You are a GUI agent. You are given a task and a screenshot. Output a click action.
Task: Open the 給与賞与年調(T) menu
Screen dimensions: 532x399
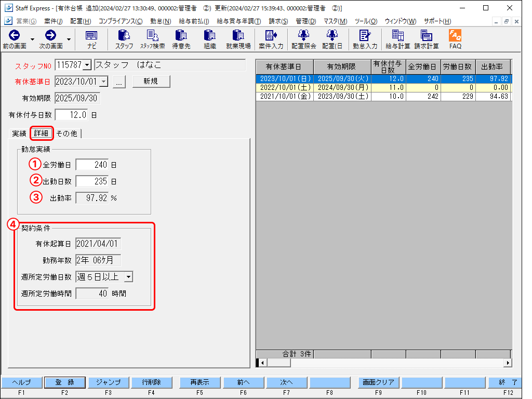pos(238,21)
